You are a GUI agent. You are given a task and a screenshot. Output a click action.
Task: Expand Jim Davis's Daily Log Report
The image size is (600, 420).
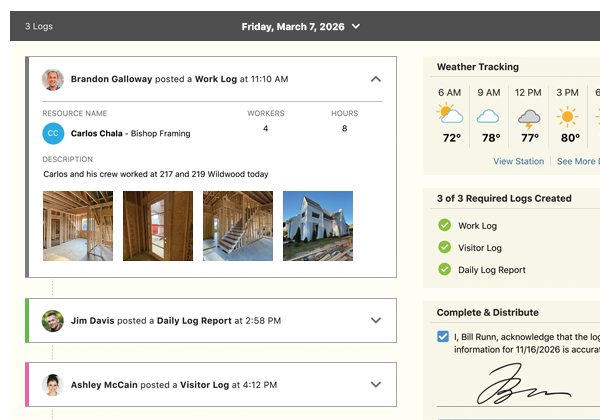[x=376, y=321]
